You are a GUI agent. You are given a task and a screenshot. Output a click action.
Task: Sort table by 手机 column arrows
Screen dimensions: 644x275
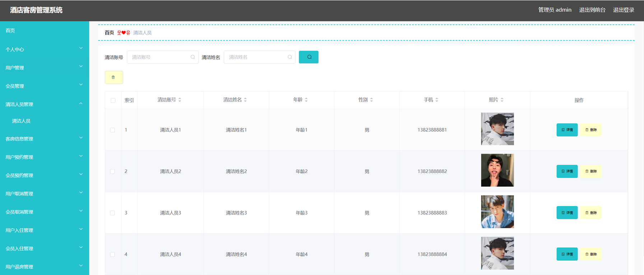click(437, 100)
